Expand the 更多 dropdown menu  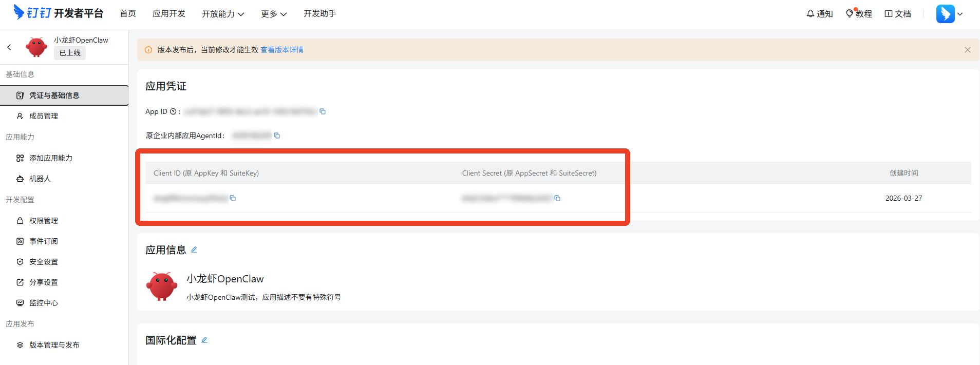(273, 14)
